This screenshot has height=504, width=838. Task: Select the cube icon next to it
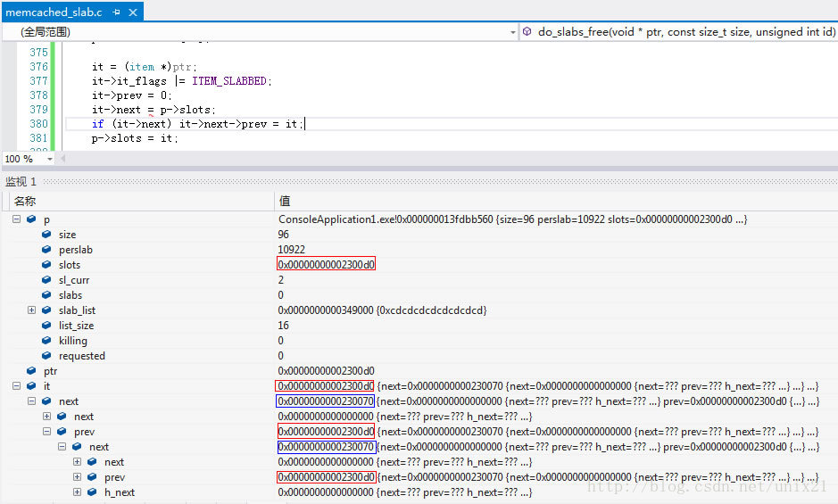click(31, 386)
